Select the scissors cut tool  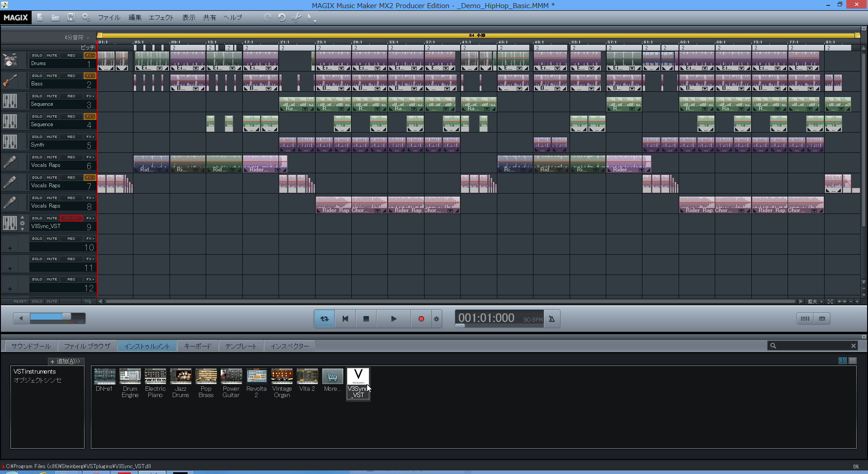tap(297, 17)
